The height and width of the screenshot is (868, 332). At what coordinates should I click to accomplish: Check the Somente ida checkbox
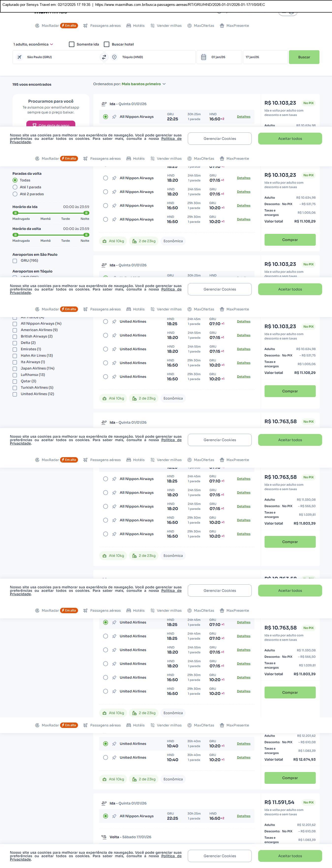point(72,45)
